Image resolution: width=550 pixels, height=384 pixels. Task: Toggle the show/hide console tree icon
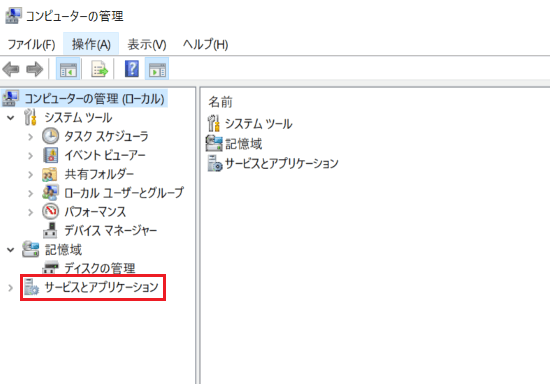(x=68, y=69)
